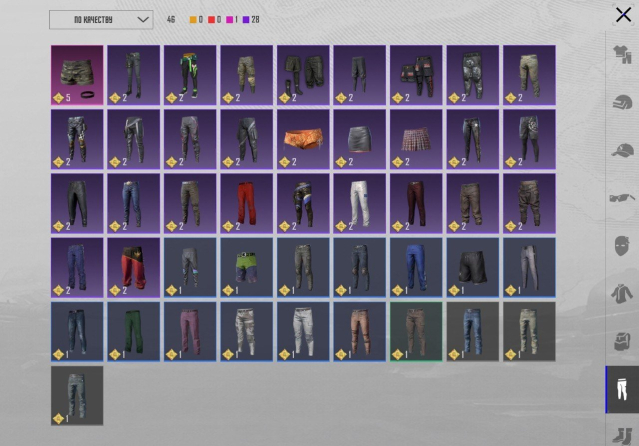Select the bright blue pants item
The width and height of the screenshot is (639, 446).
(x=416, y=267)
